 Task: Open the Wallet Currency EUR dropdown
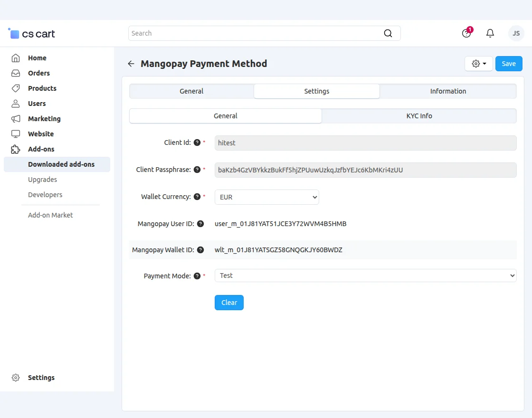pos(266,197)
